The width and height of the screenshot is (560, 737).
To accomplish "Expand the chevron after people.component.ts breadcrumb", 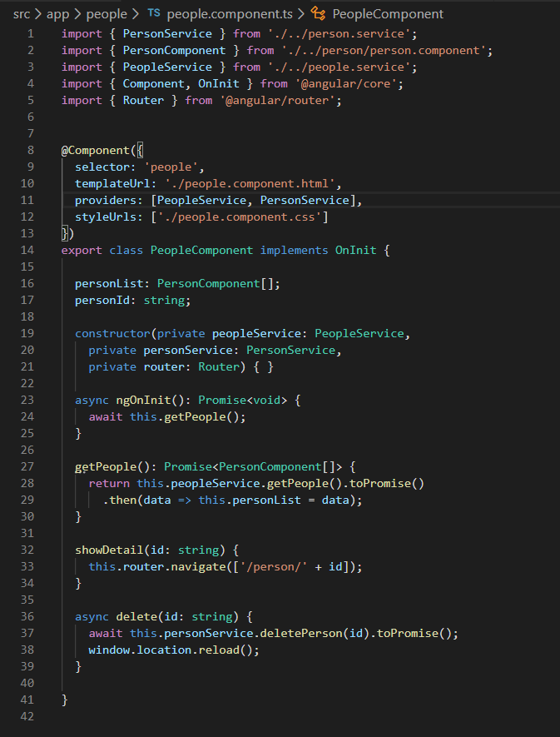I will (x=301, y=14).
